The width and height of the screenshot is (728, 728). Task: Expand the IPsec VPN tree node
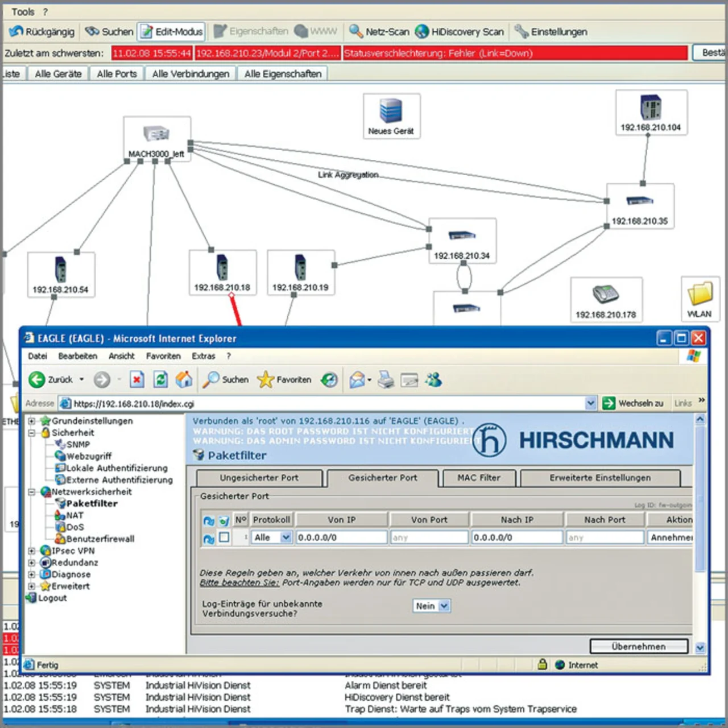(32, 551)
